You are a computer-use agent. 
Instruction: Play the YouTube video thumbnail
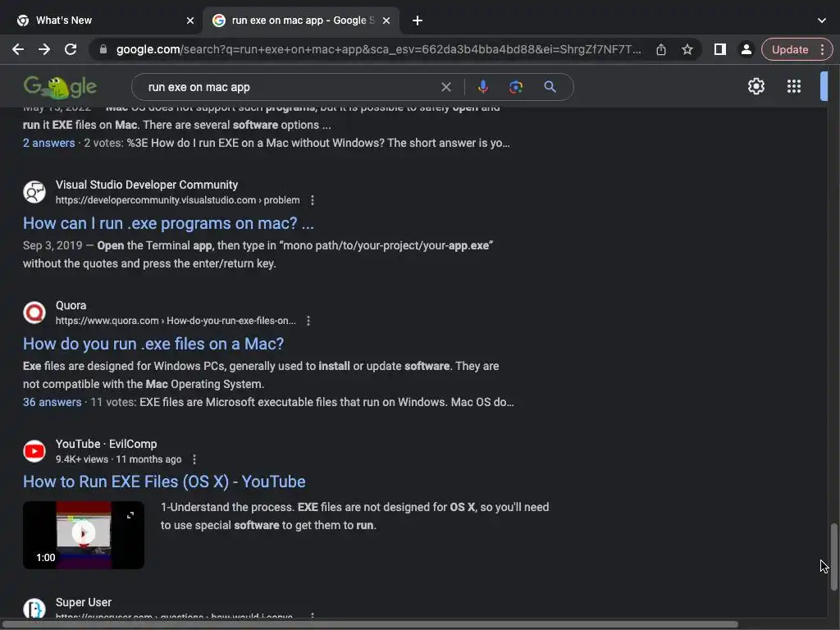[x=83, y=533]
